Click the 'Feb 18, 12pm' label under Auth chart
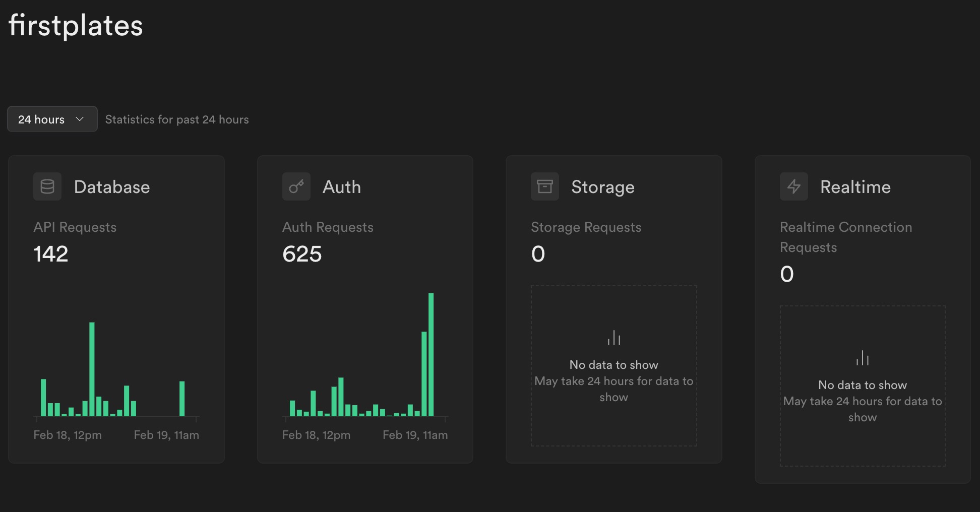 [316, 435]
